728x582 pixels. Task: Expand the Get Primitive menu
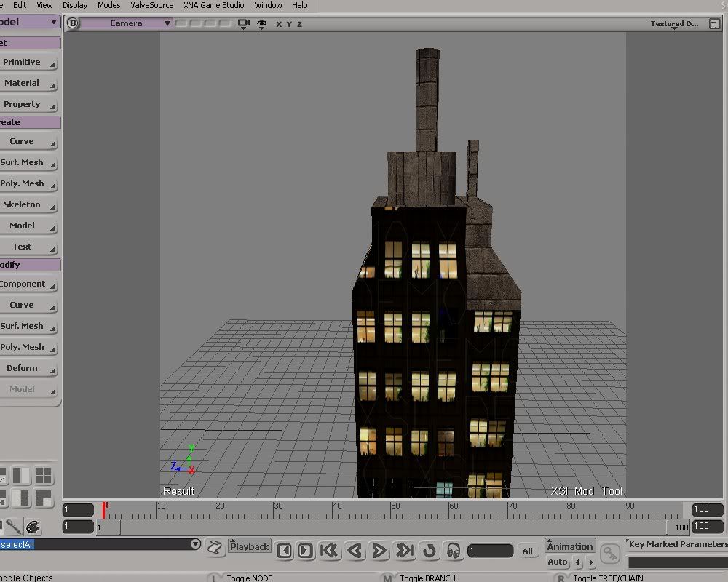point(28,62)
